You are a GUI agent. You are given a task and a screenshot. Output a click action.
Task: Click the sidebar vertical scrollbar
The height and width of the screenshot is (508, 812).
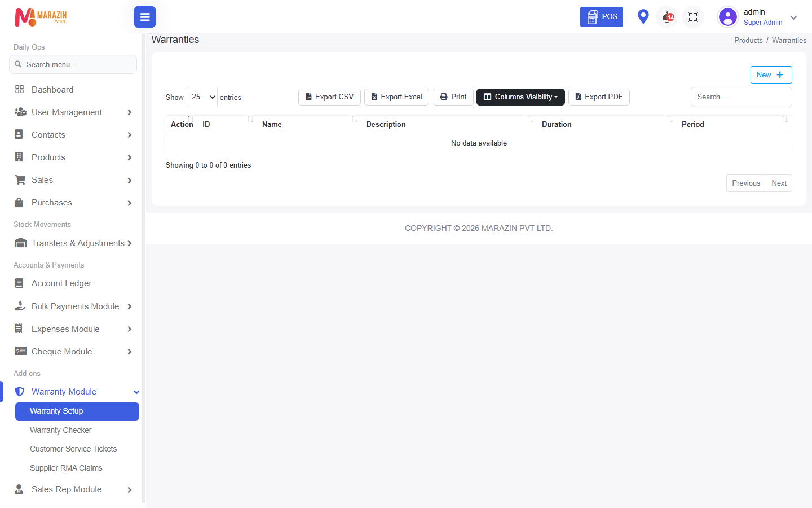click(x=143, y=268)
